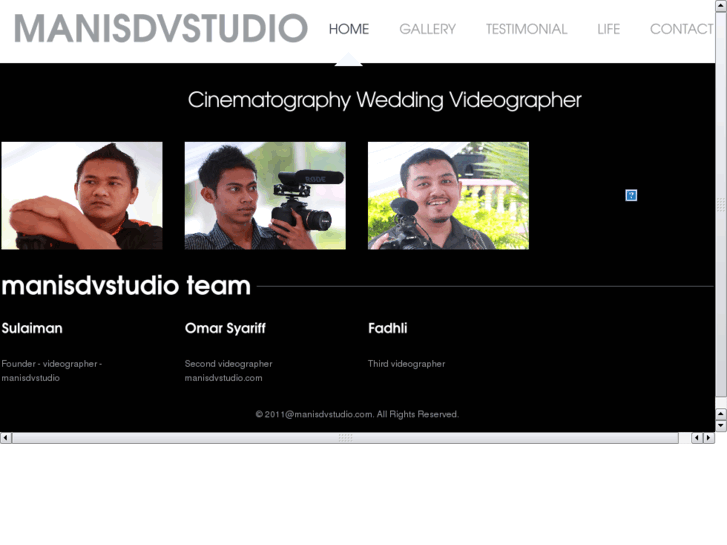727x545 pixels.
Task: Open the HOME menu item
Action: 349,29
